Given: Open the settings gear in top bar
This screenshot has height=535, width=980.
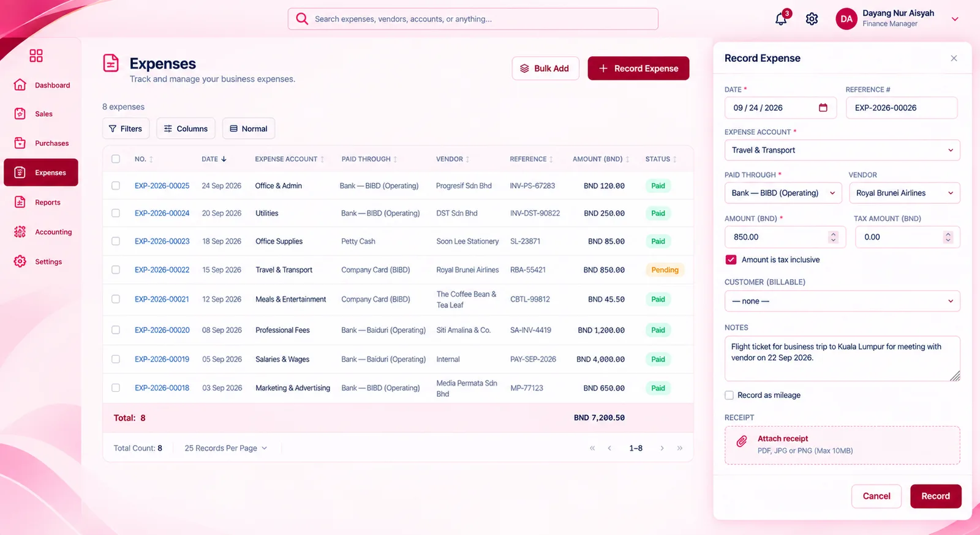Looking at the screenshot, I should 812,19.
